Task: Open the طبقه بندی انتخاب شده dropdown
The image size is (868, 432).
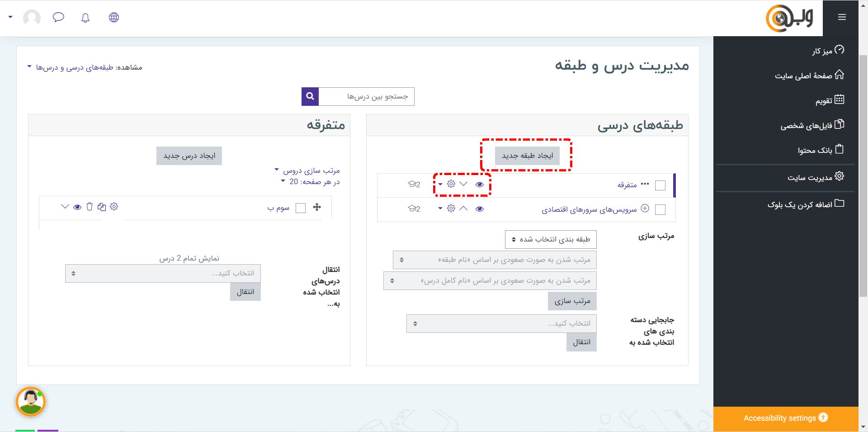Action: point(550,239)
